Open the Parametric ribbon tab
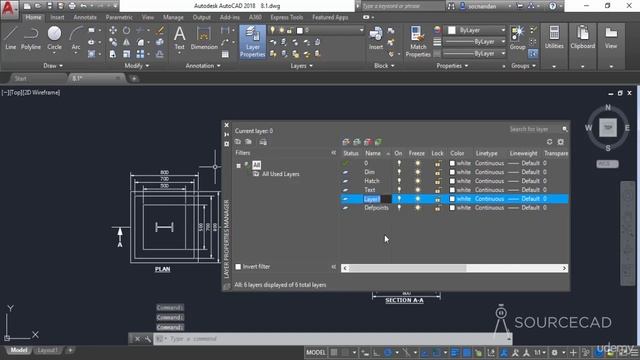Image resolution: width=640 pixels, height=360 pixels. (119, 17)
